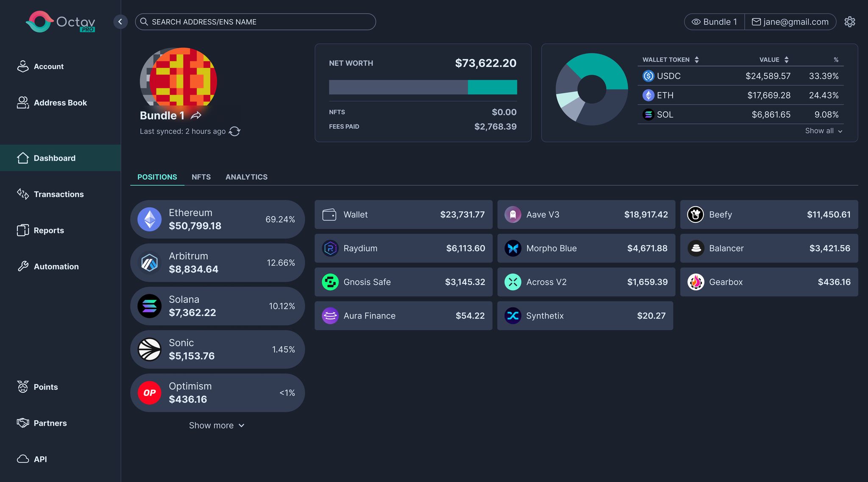The image size is (868, 482).
Task: Click the Fees Paid $2,768.39 value
Action: tap(495, 127)
